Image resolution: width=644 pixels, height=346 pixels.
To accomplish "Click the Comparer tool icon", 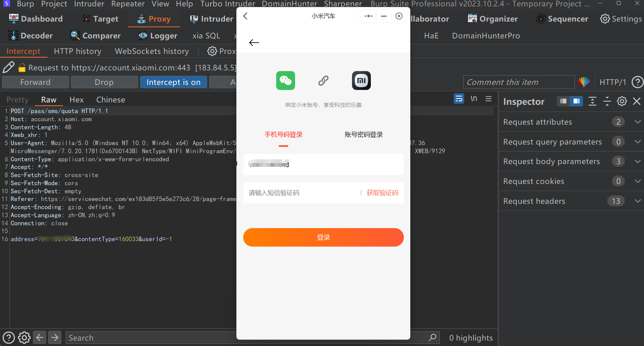I will (x=75, y=35).
